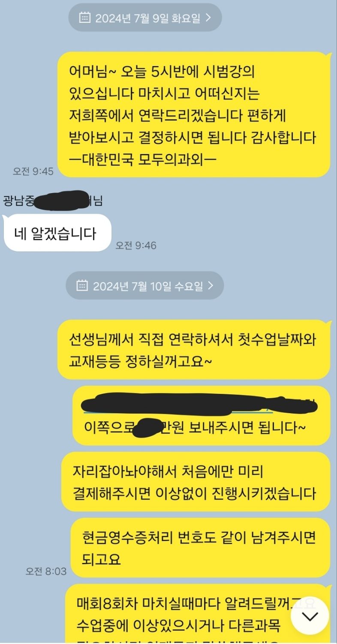337x644 pixels.
Task: Select the 첫수업날짜와 교재등등 message bubble
Action: pos(194,350)
